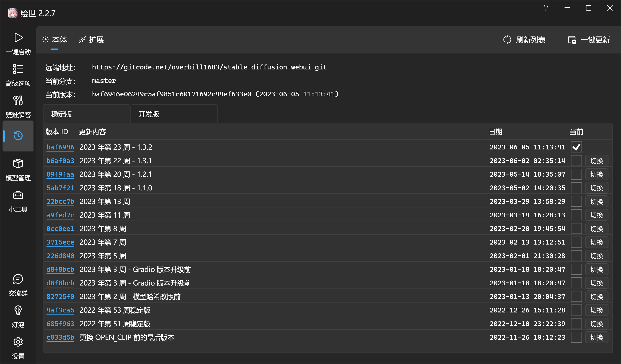Toggle the 灯泡 lightbulb icon

tap(18, 311)
